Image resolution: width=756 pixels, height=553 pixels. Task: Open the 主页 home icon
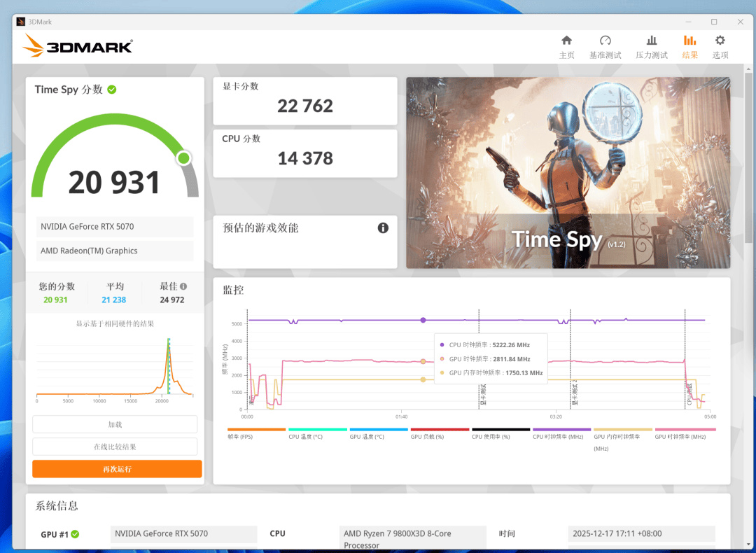566,41
